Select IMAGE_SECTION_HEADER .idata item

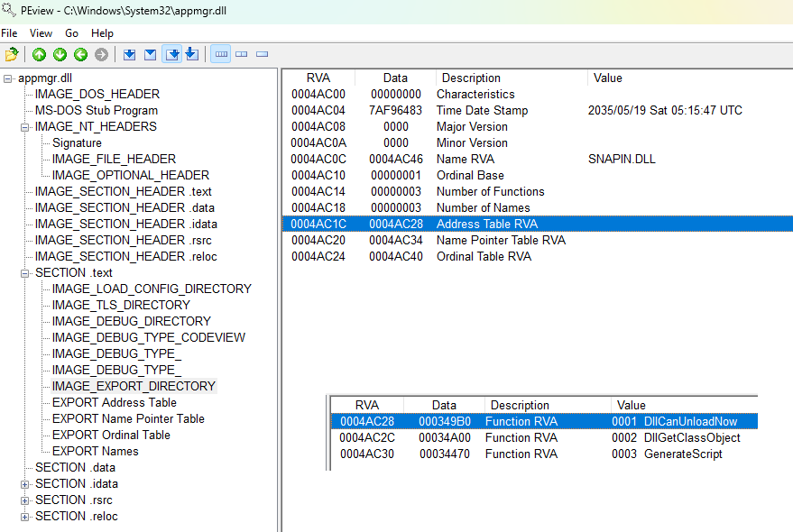[126, 224]
